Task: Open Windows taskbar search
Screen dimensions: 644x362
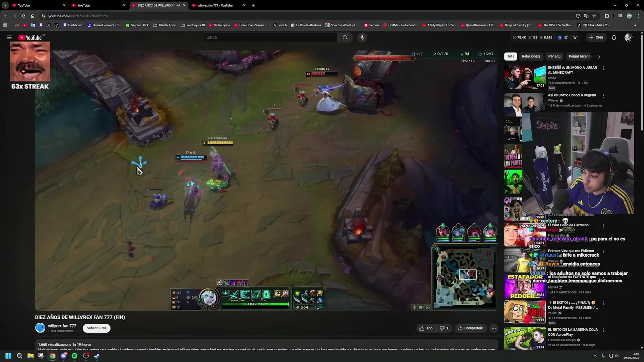Action: coord(19,356)
